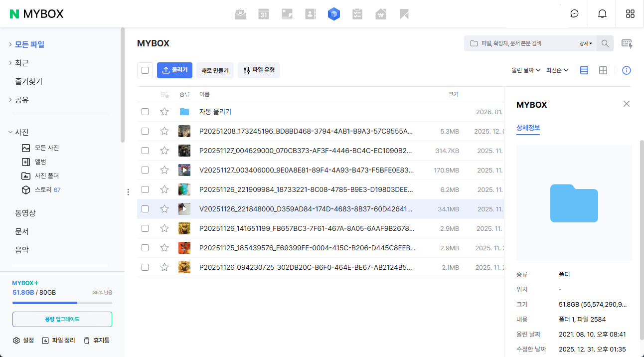This screenshot has height=357, width=644.
Task: Expand 최근 section
Action: 10,63
